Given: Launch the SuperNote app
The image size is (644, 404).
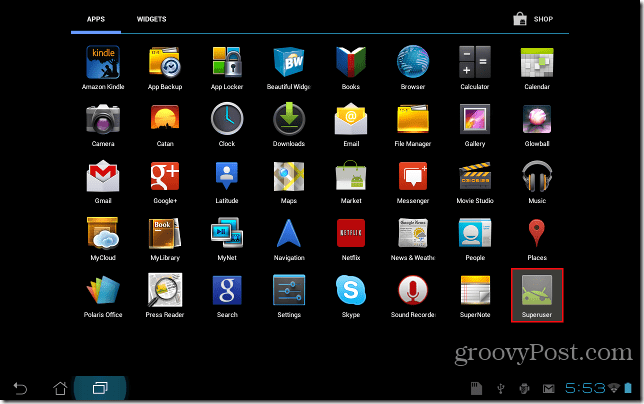Looking at the screenshot, I should tap(475, 296).
